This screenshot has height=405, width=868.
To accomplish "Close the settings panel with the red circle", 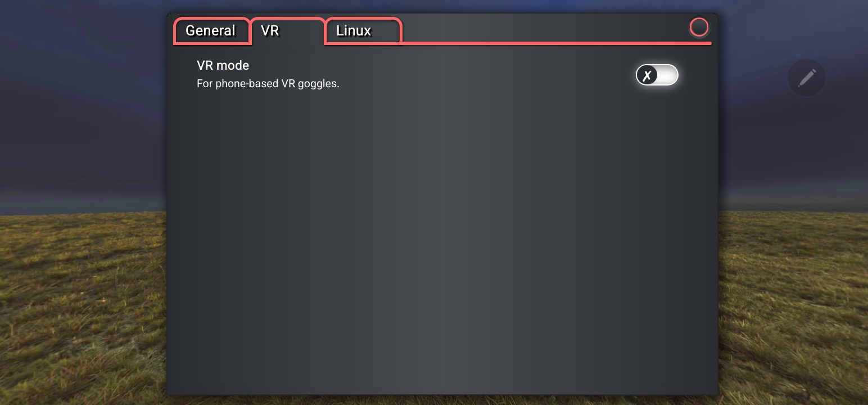I will (699, 27).
